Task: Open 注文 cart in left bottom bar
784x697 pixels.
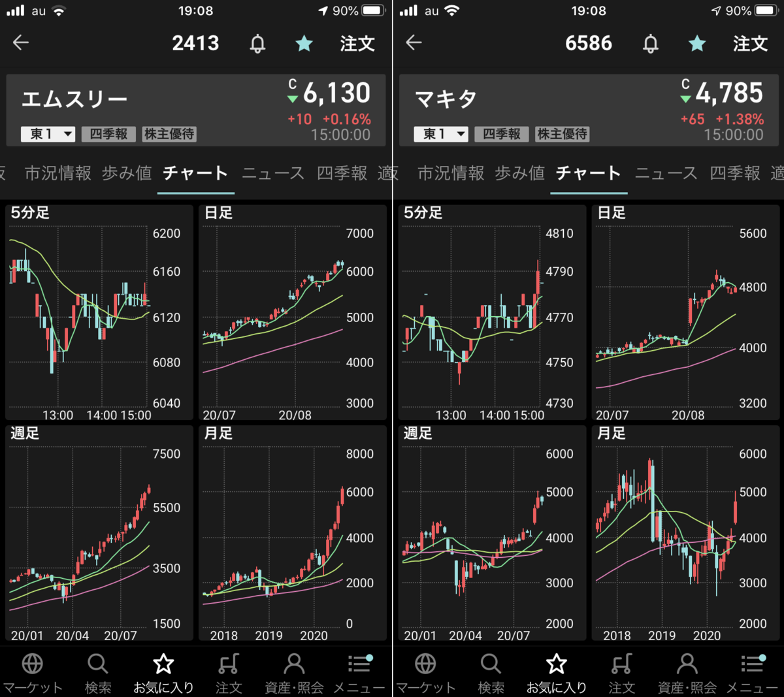Action: click(x=229, y=673)
